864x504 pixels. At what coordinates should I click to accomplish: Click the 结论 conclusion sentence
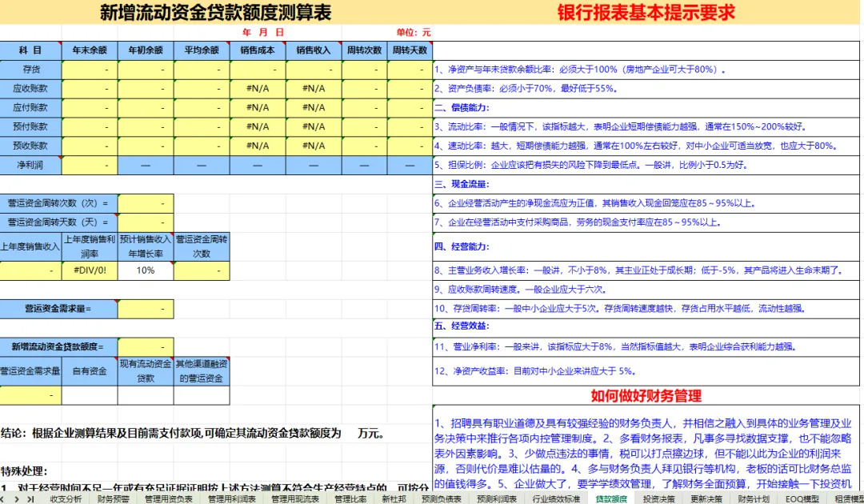pyautogui.click(x=193, y=433)
